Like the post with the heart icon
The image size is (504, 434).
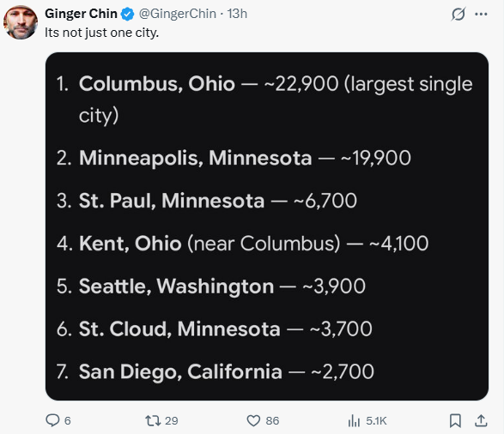(x=253, y=420)
